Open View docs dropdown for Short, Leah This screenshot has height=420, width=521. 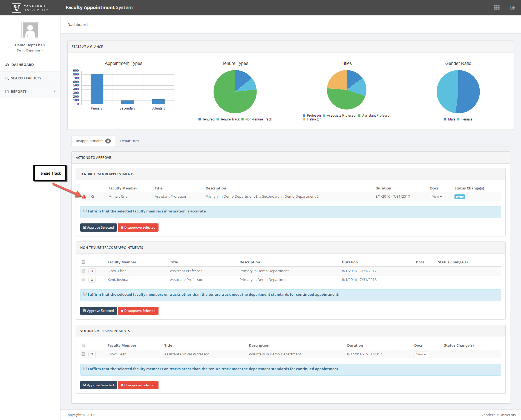click(421, 354)
